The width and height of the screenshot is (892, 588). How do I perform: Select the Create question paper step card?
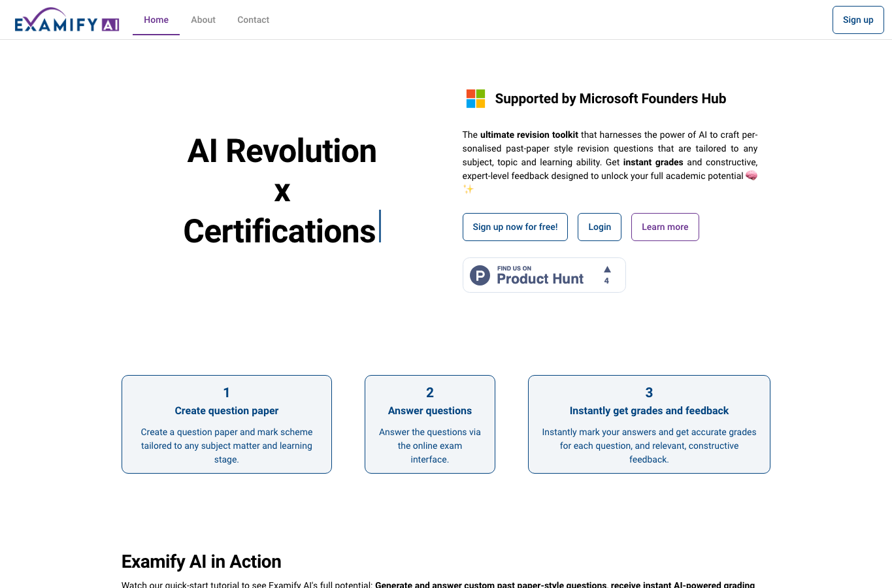click(227, 424)
